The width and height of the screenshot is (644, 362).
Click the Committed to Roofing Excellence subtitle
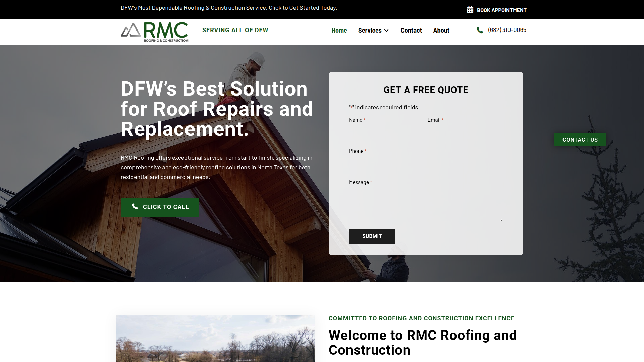tap(422, 318)
